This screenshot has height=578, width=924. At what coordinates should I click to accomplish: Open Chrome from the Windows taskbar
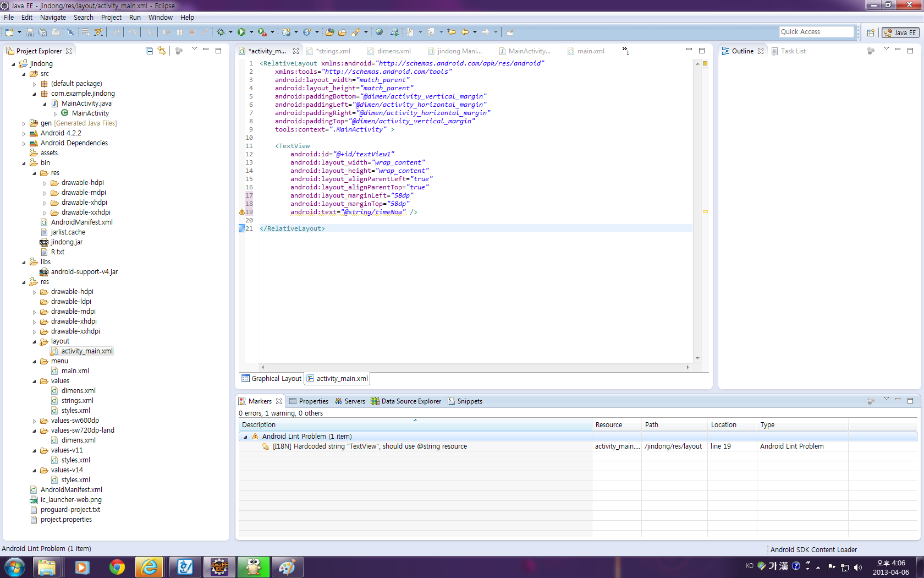(117, 567)
